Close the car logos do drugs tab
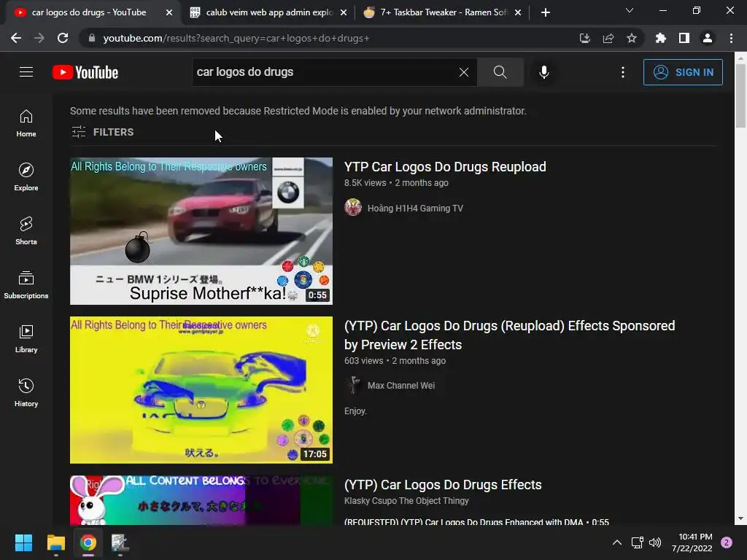This screenshot has width=747, height=560. coord(169,12)
